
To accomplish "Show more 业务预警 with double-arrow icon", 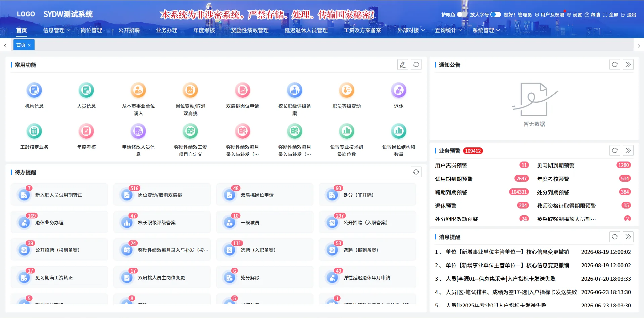I will tap(628, 150).
